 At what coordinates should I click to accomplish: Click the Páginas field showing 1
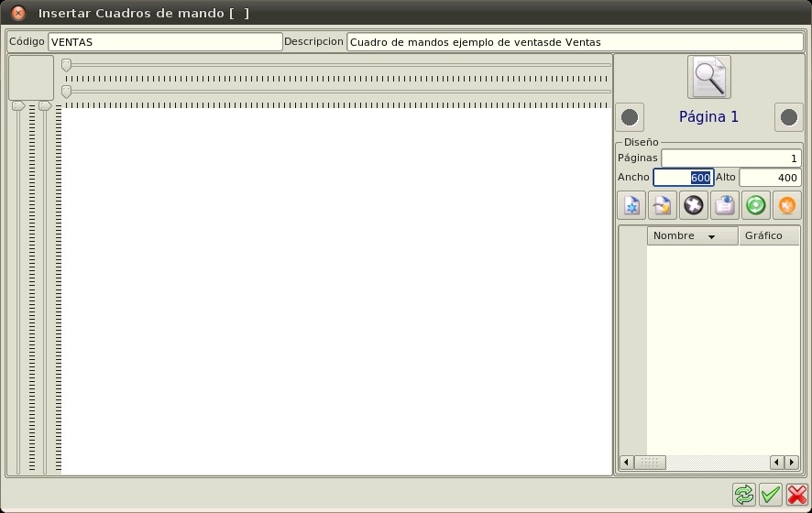pyautogui.click(x=731, y=158)
